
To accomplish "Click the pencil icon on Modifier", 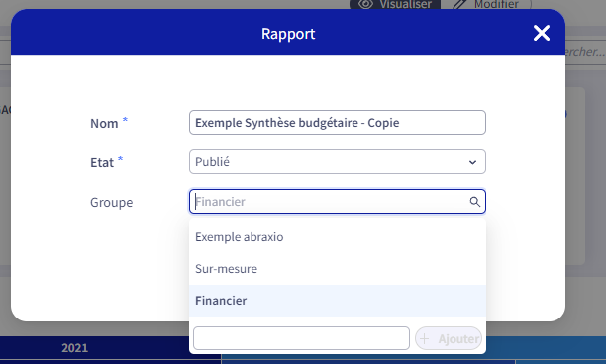I will click(x=459, y=4).
